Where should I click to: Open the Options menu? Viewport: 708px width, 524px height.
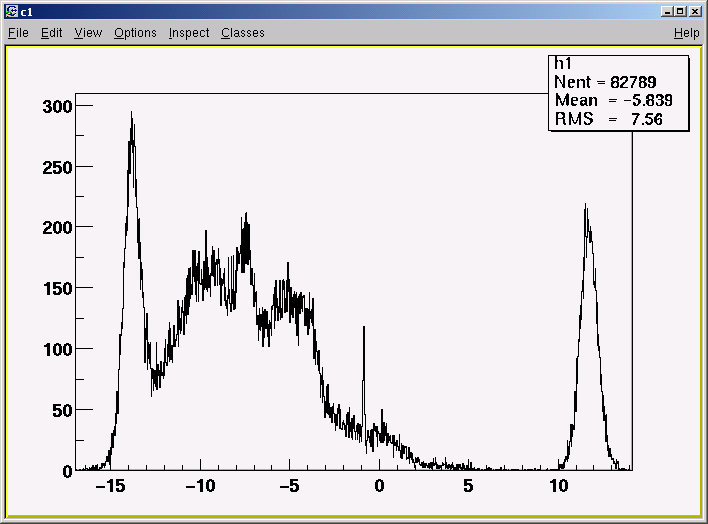135,33
